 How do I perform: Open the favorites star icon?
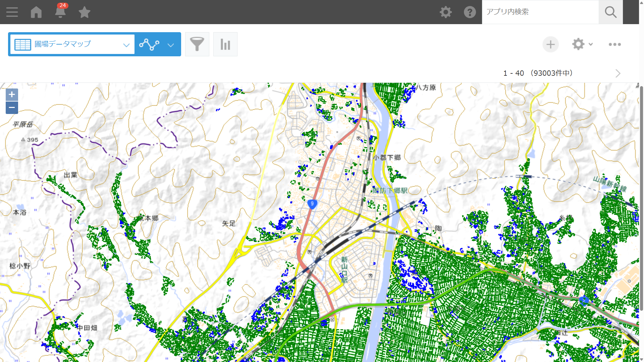point(84,12)
